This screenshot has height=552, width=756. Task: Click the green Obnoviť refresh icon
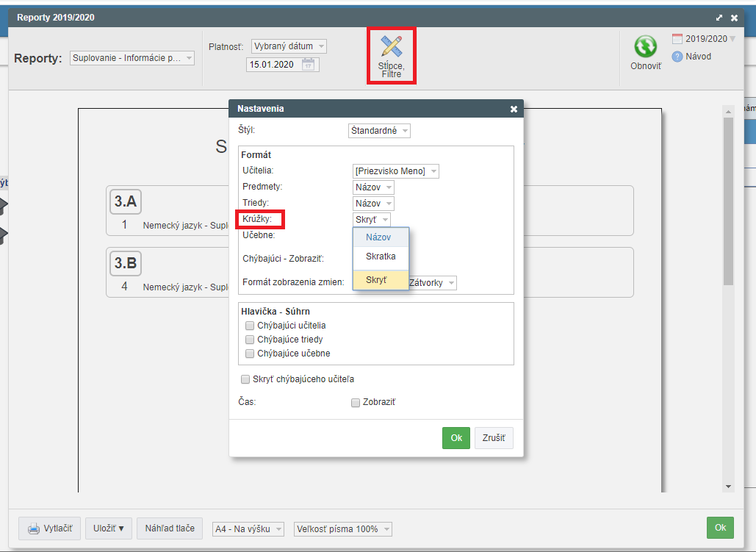[x=645, y=47]
